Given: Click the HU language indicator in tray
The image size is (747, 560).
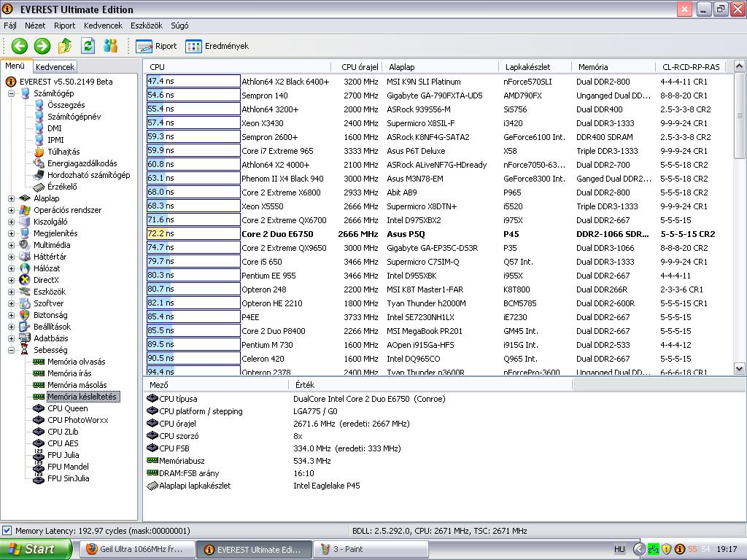Looking at the screenshot, I should [x=619, y=550].
